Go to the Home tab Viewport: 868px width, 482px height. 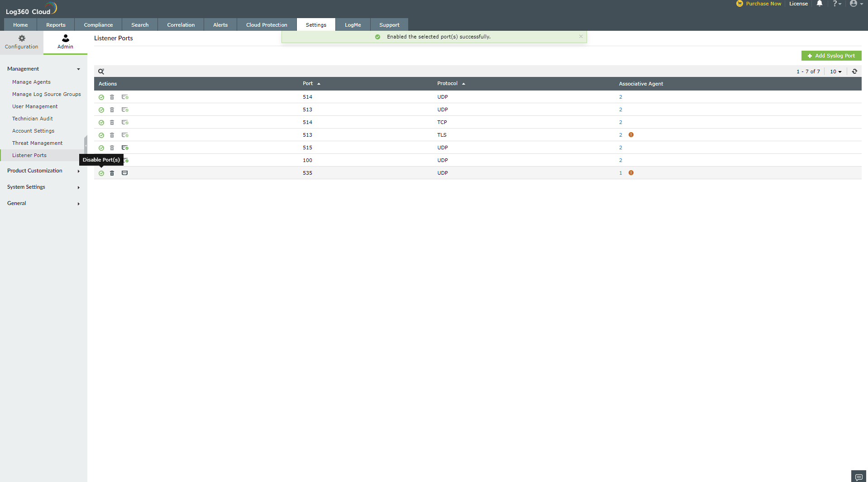point(20,25)
